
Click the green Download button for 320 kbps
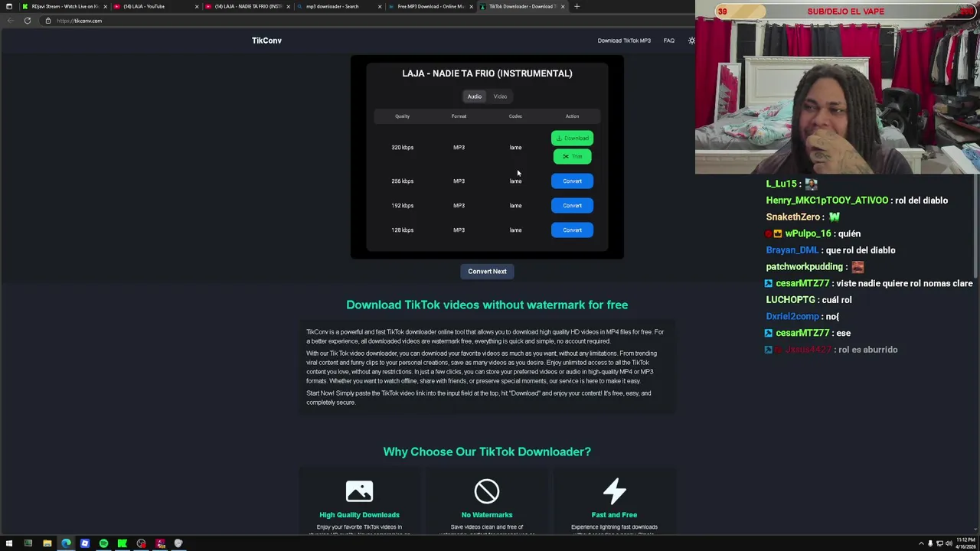[572, 139]
